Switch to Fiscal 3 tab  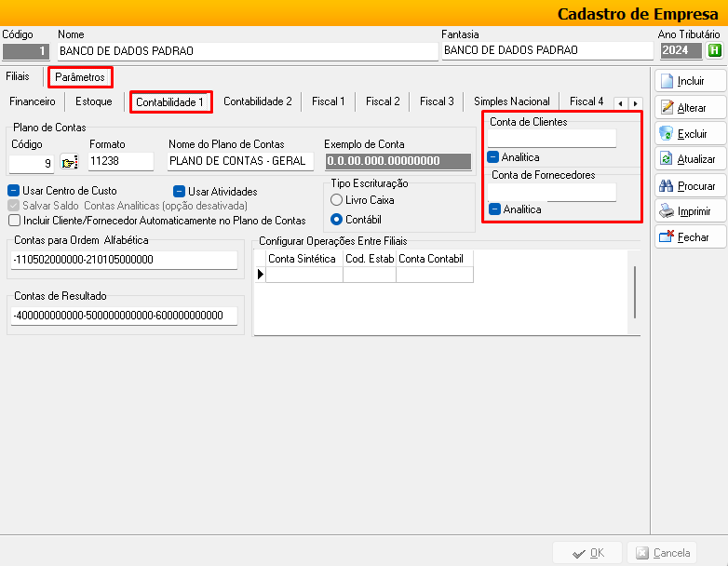(x=437, y=101)
